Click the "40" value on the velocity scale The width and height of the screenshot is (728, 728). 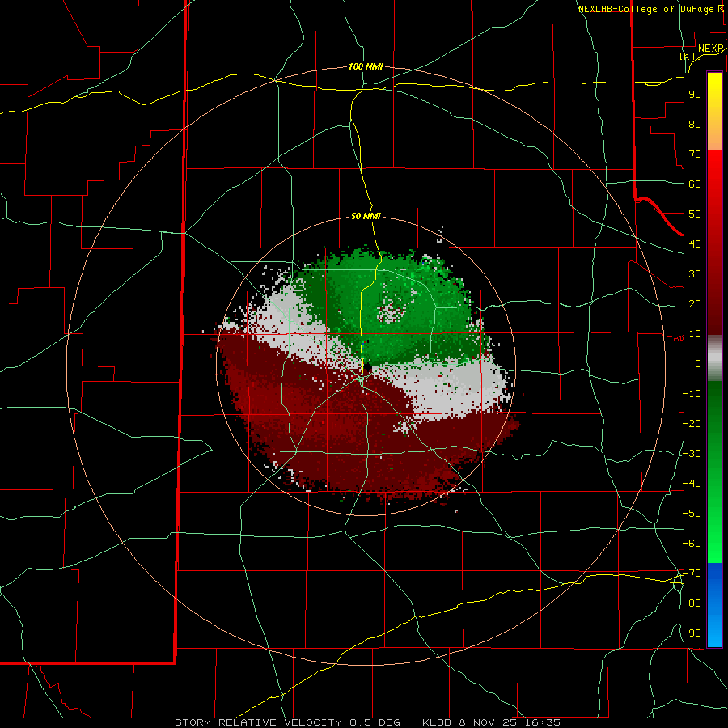coord(695,244)
